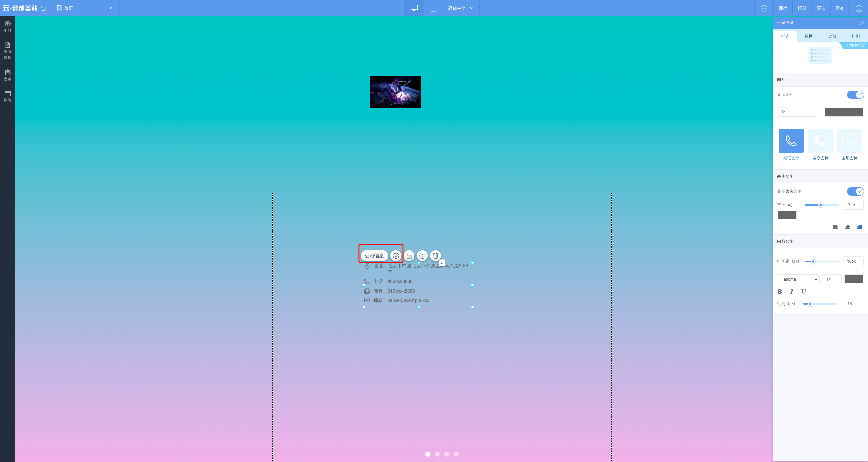Image resolution: width=868 pixels, height=462 pixels.
Task: Go to the second carousel dot
Action: [x=437, y=454]
